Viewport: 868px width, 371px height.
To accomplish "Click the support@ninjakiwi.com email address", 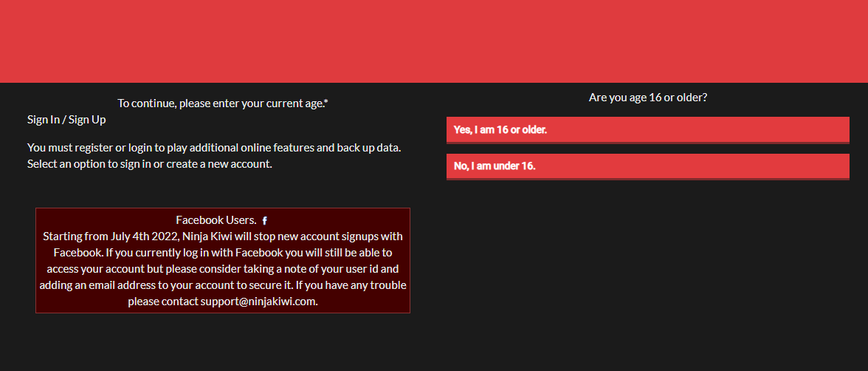I will (x=258, y=302).
